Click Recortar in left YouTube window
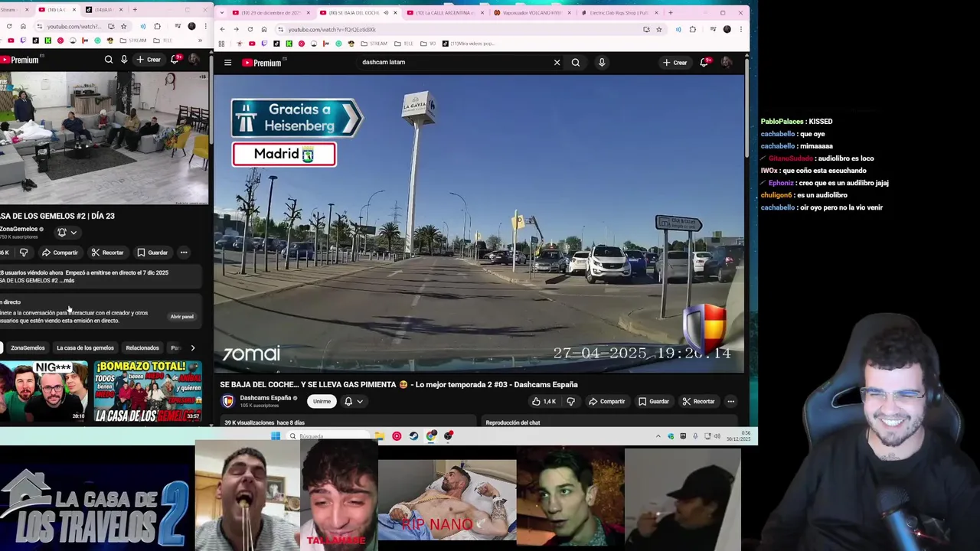 pos(107,253)
